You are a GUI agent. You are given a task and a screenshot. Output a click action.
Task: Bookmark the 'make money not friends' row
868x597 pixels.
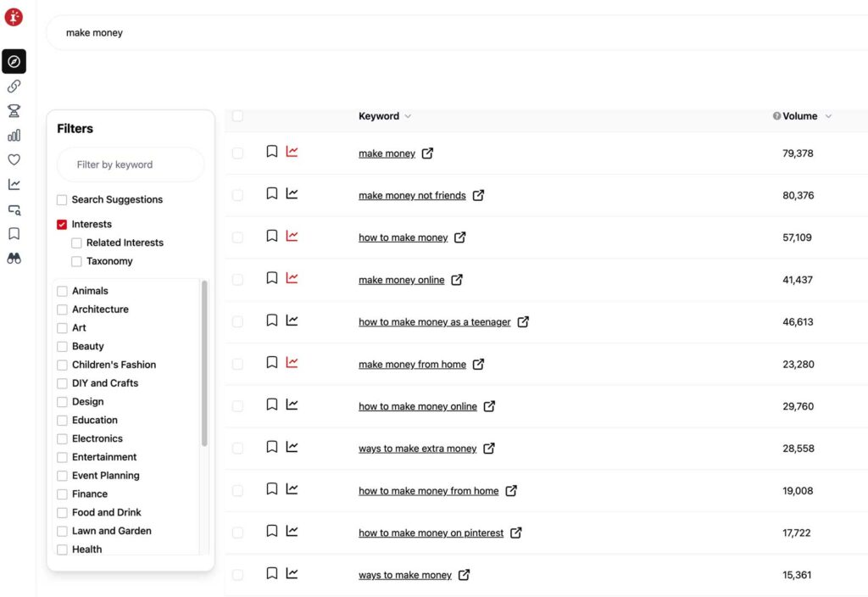272,193
